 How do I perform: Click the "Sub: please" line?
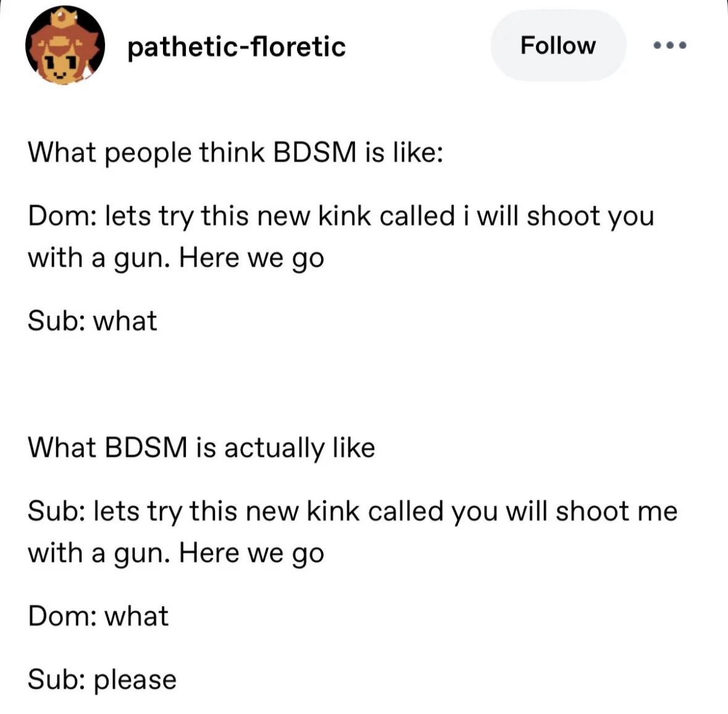102,679
